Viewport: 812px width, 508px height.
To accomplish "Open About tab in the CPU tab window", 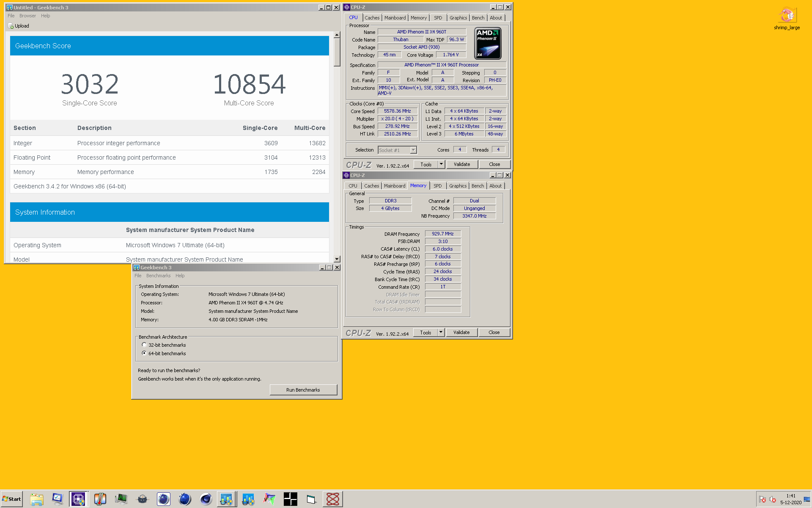I will point(496,18).
